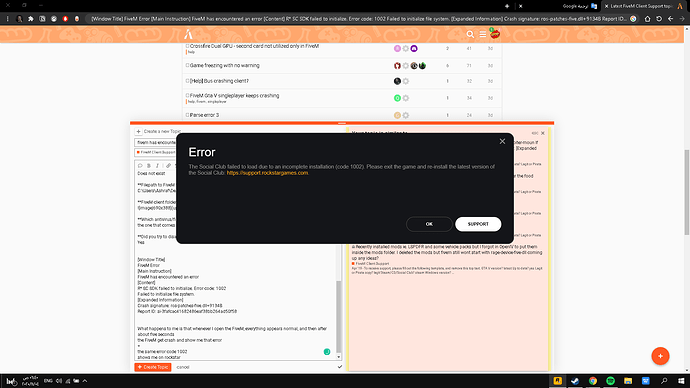Viewport: 690px width, 388px height.
Task: Open the forum search magnifier icon
Action: (x=470, y=34)
